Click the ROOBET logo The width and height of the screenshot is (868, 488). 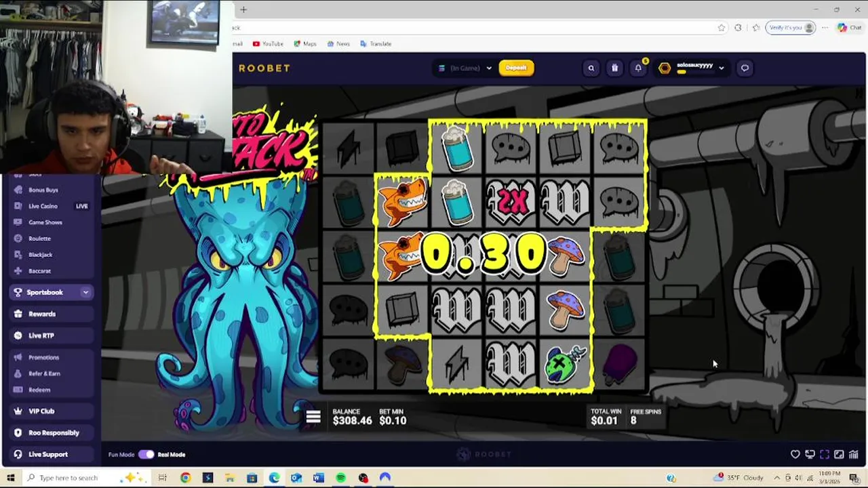pos(264,68)
